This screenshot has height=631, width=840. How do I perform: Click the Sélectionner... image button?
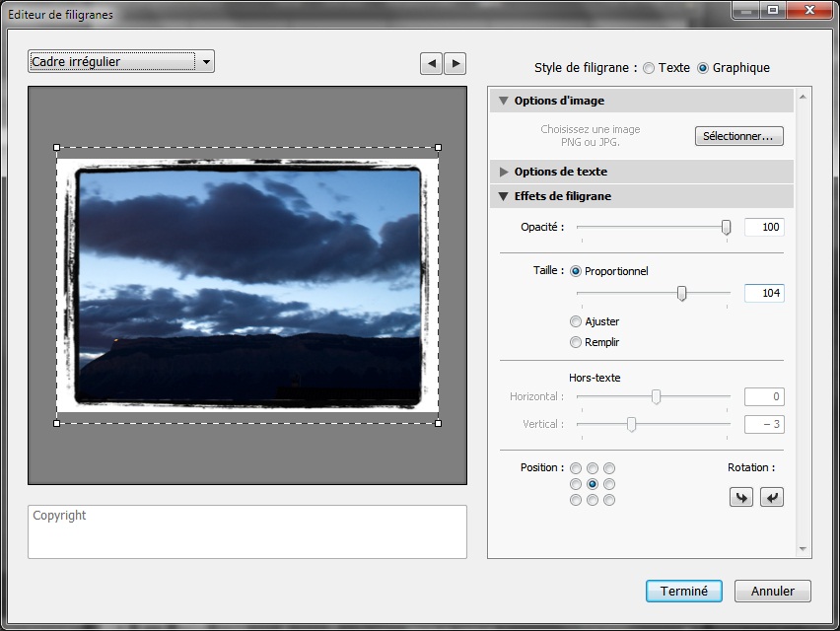click(x=739, y=136)
